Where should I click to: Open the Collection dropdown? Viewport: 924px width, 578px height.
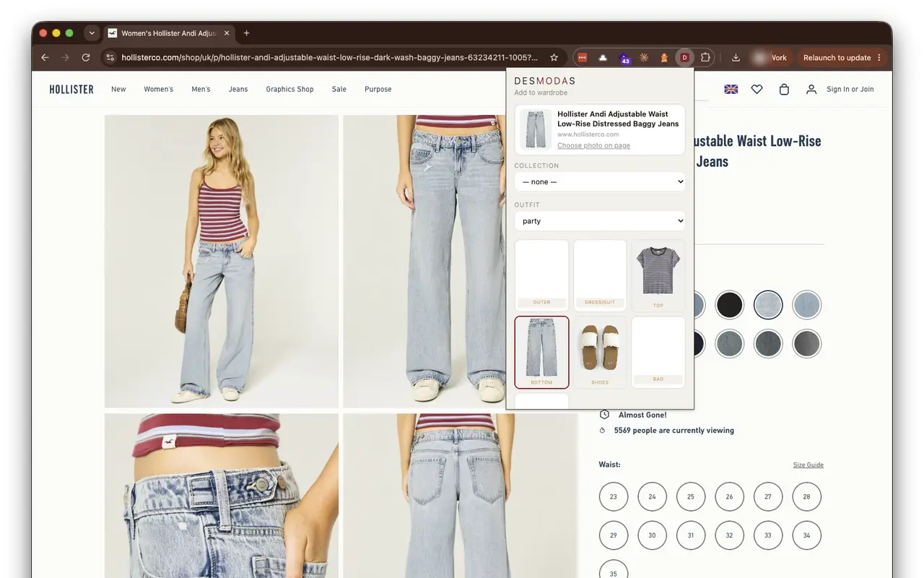[x=600, y=182]
